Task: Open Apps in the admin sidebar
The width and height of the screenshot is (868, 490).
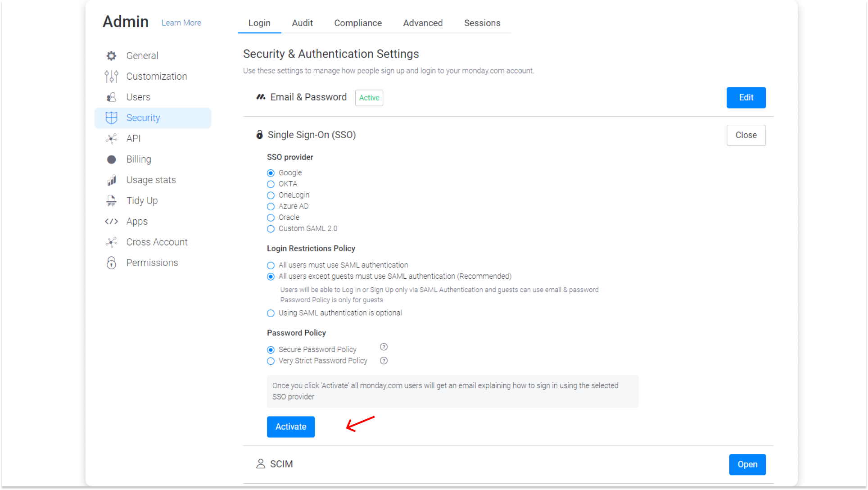Action: click(153, 222)
